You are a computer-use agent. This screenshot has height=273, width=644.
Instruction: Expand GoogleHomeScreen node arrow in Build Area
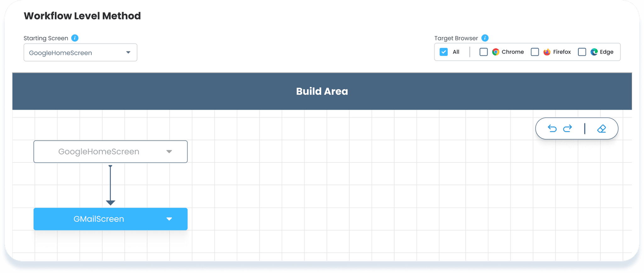pos(169,152)
